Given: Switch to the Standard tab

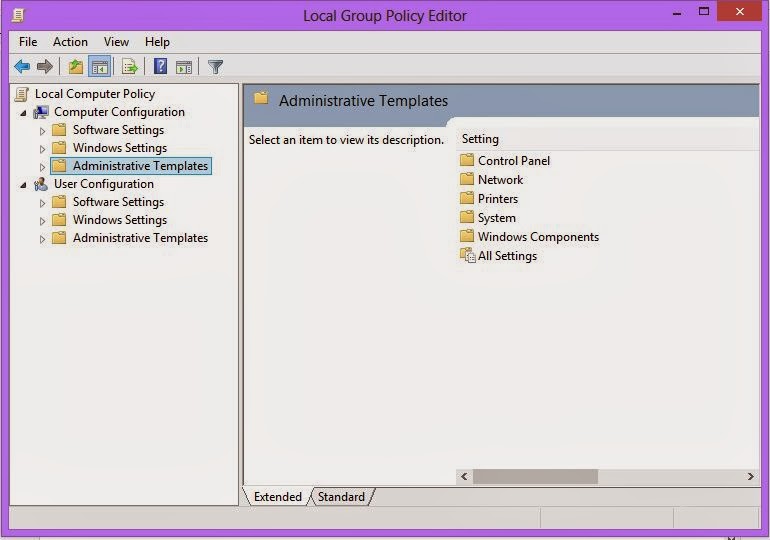Looking at the screenshot, I should (341, 497).
